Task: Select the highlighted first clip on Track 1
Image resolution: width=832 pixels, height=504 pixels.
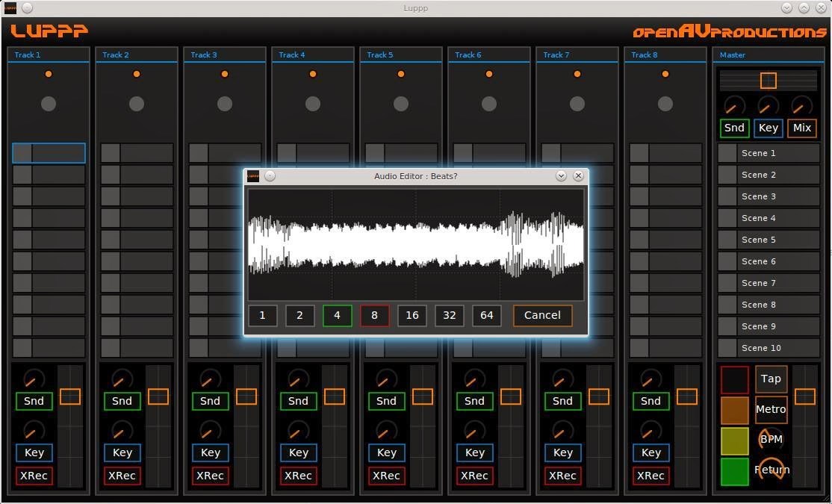Action: (49, 153)
